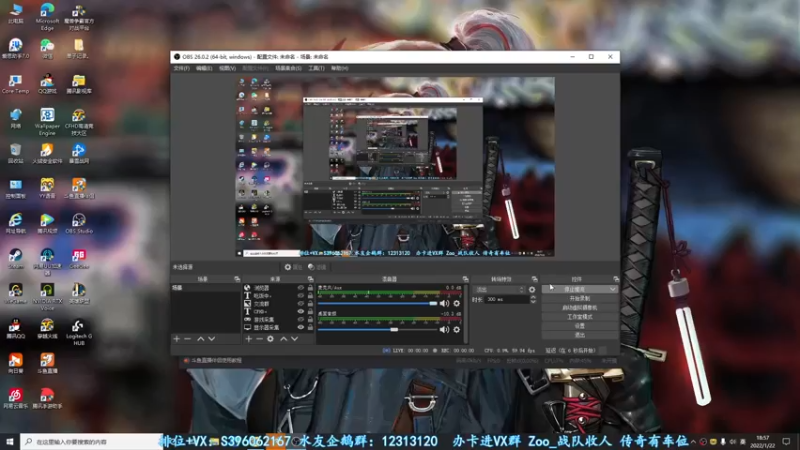The image size is (800, 450).
Task: Click the Stop Streaming button
Action: 574,289
